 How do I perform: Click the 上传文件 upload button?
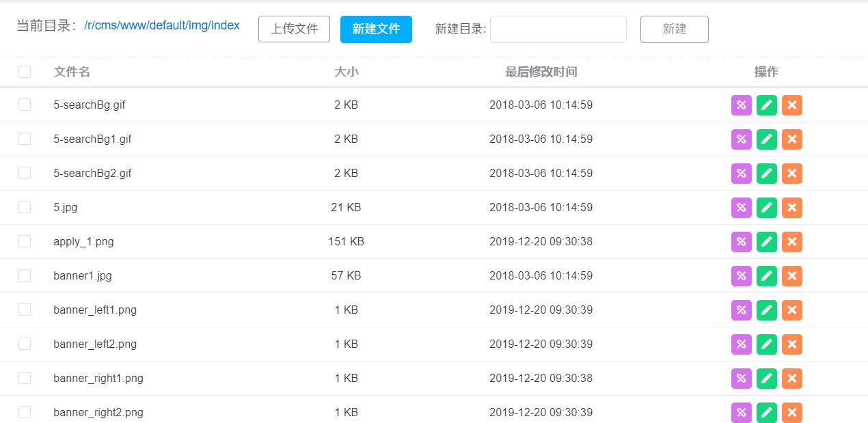(x=294, y=29)
